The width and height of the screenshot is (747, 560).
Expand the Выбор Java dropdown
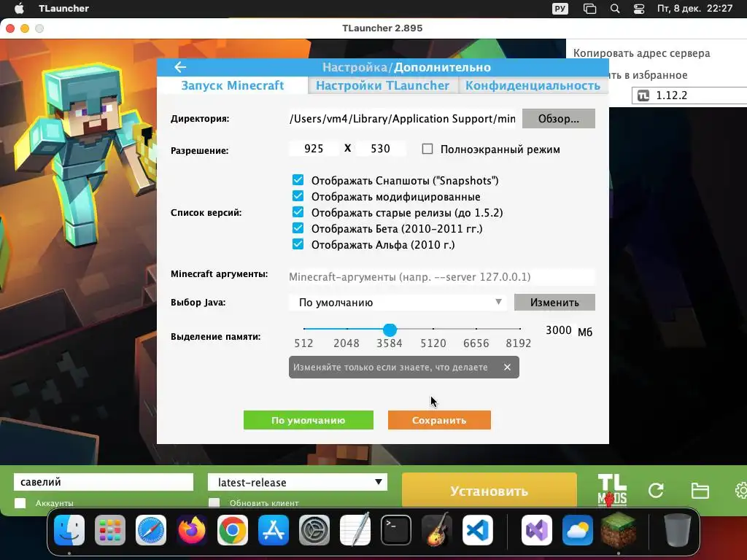click(x=398, y=303)
